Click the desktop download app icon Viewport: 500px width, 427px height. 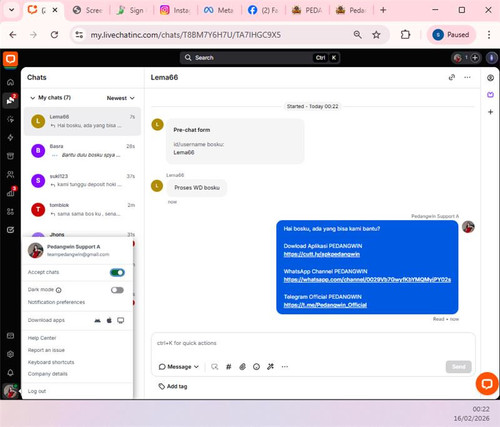pos(121,320)
